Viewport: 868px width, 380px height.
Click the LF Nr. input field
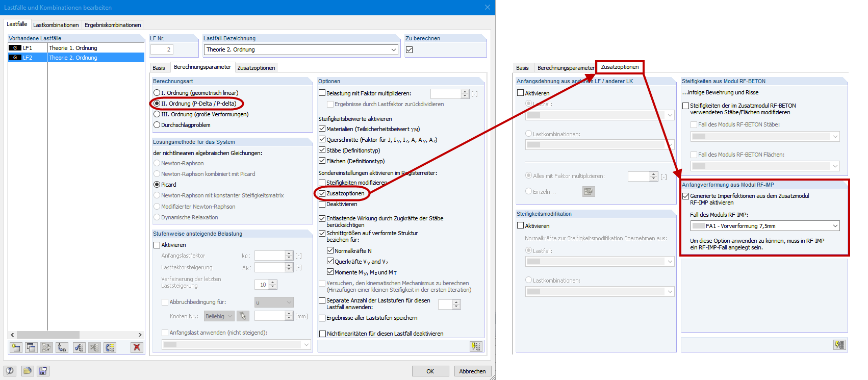click(162, 49)
